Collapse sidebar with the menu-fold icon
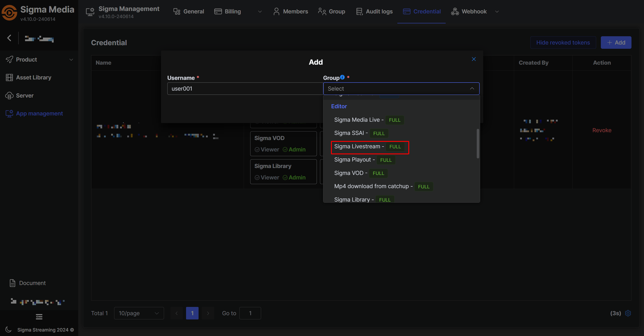 [39, 317]
